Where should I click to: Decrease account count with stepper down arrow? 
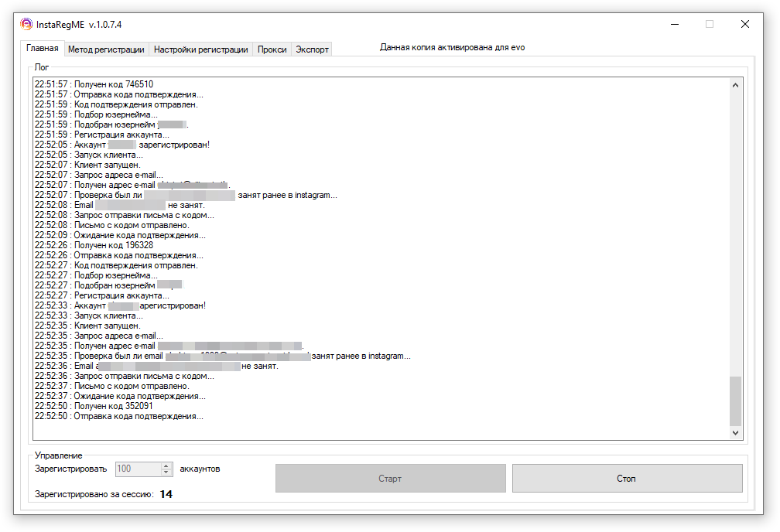pyautogui.click(x=166, y=472)
